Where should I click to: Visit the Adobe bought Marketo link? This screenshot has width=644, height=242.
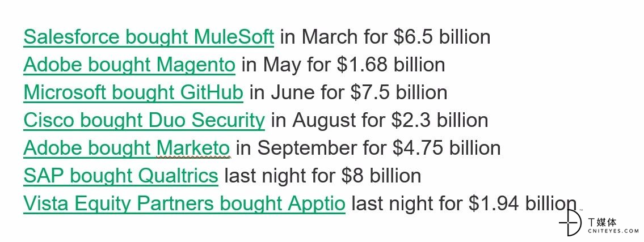[x=127, y=148]
